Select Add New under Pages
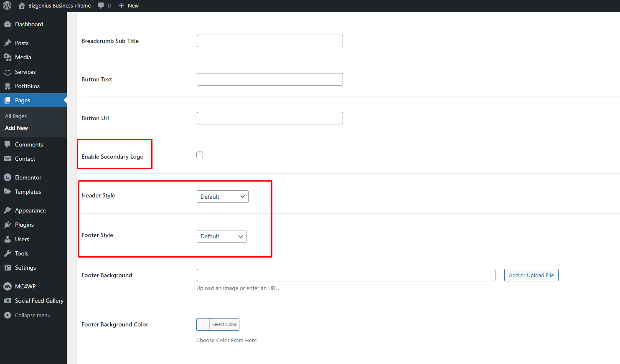The width and height of the screenshot is (620, 364). point(16,128)
